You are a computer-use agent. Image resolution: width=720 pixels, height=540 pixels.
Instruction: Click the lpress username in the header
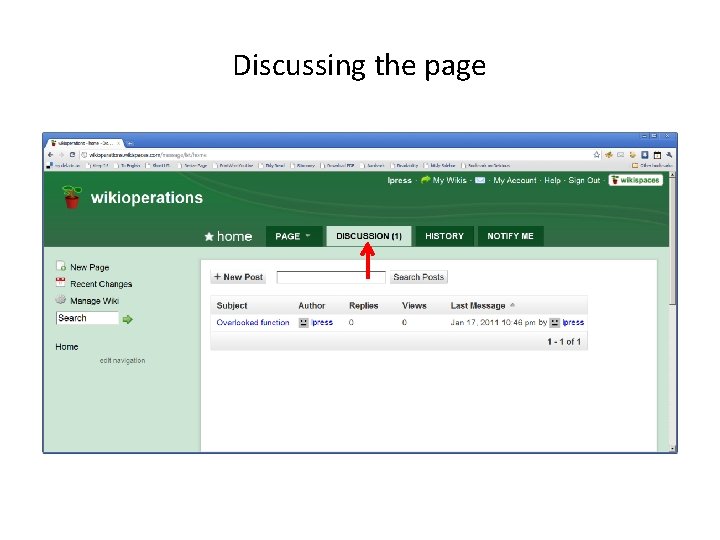click(x=399, y=180)
